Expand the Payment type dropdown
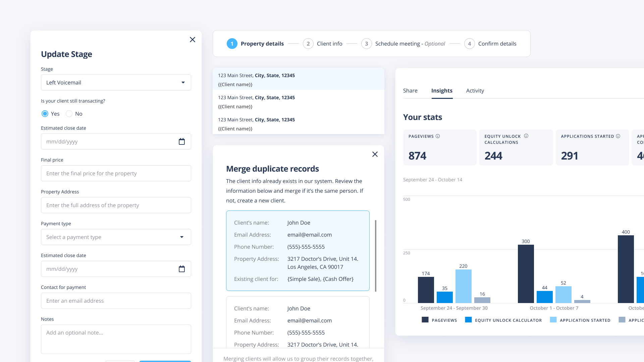Screen dimensions: 644x362 (116, 237)
